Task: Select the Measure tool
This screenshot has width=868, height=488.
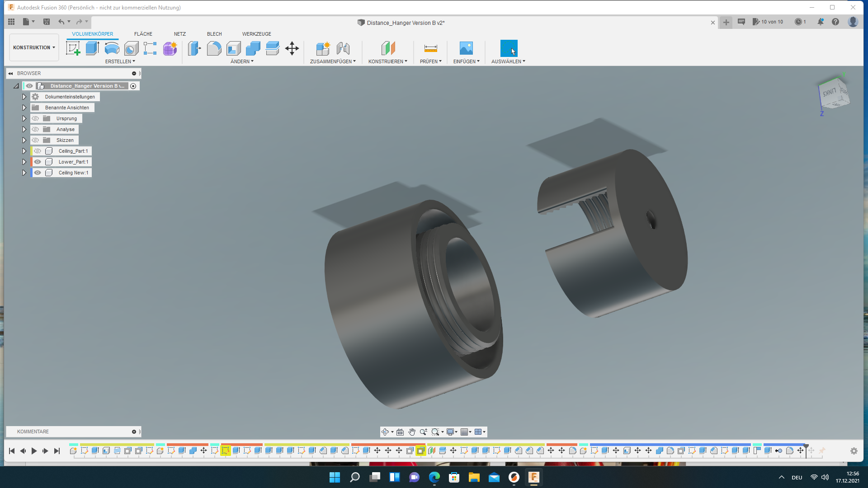Action: click(430, 48)
